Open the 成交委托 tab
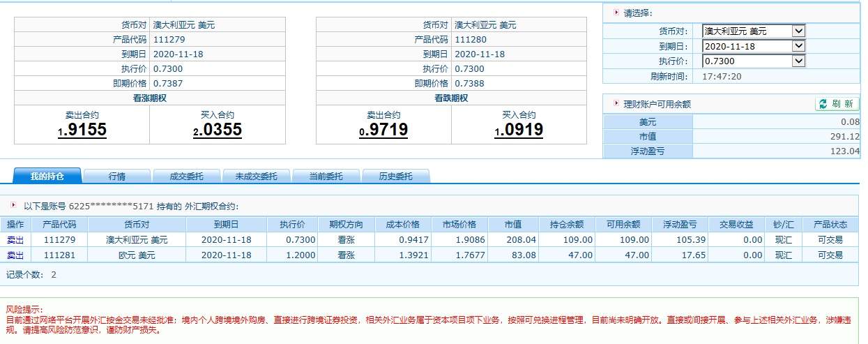Screen dimensions: 868x344 point(186,177)
